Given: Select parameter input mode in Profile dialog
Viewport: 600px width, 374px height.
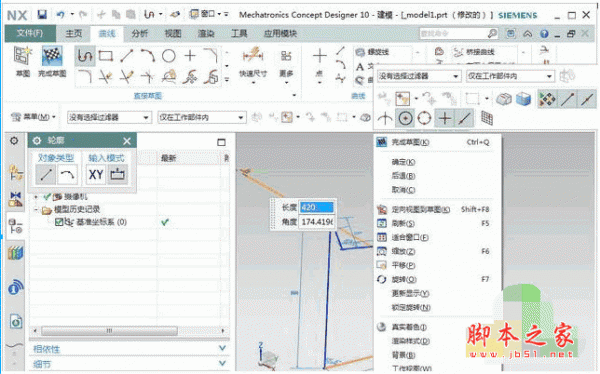Looking at the screenshot, I should point(117,175).
